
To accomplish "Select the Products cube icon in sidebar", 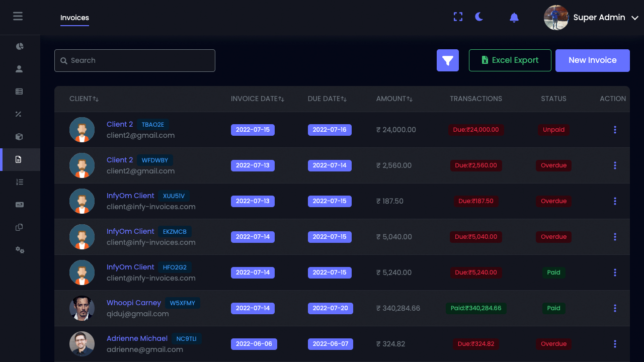I will click(x=19, y=136).
